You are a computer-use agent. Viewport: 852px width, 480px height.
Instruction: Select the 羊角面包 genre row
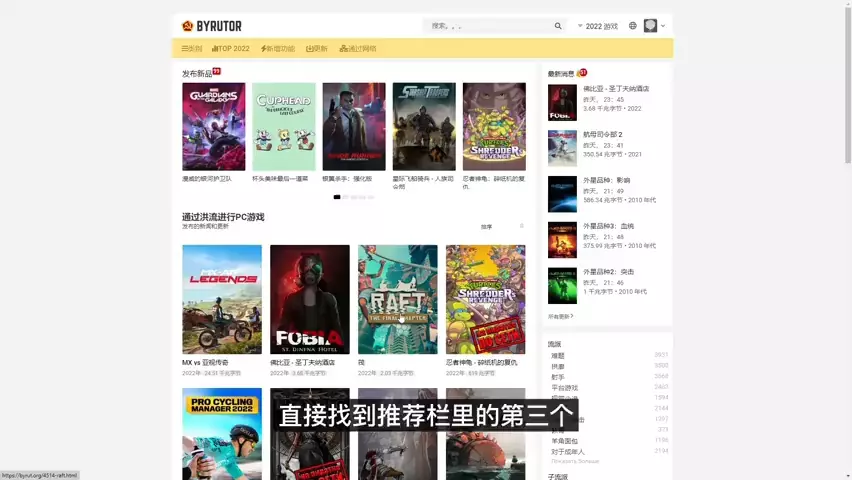coord(609,441)
